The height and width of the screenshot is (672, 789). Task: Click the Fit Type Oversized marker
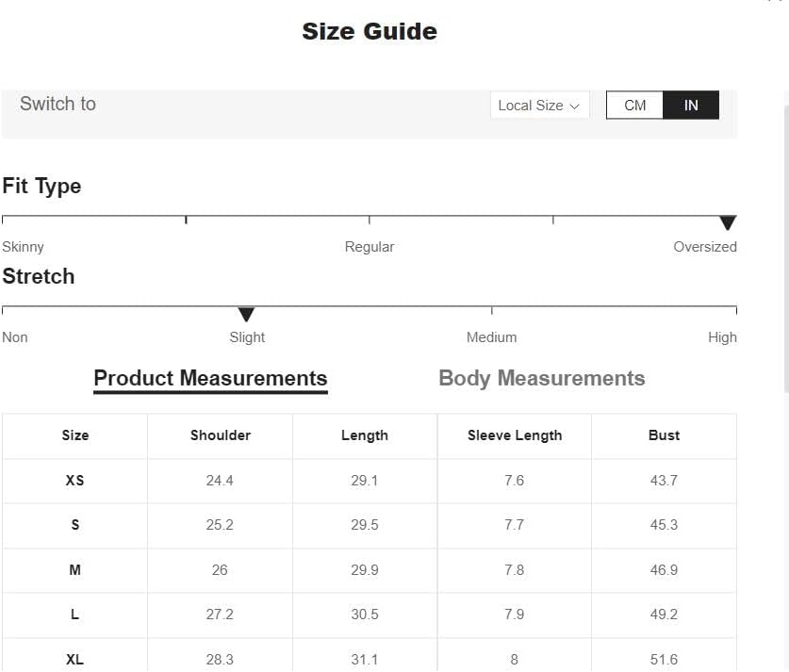pos(728,222)
